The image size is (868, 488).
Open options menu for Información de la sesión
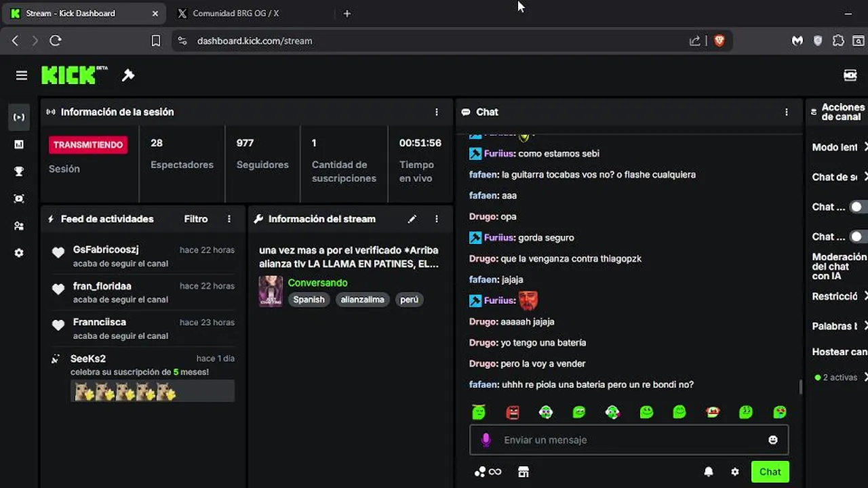click(437, 112)
